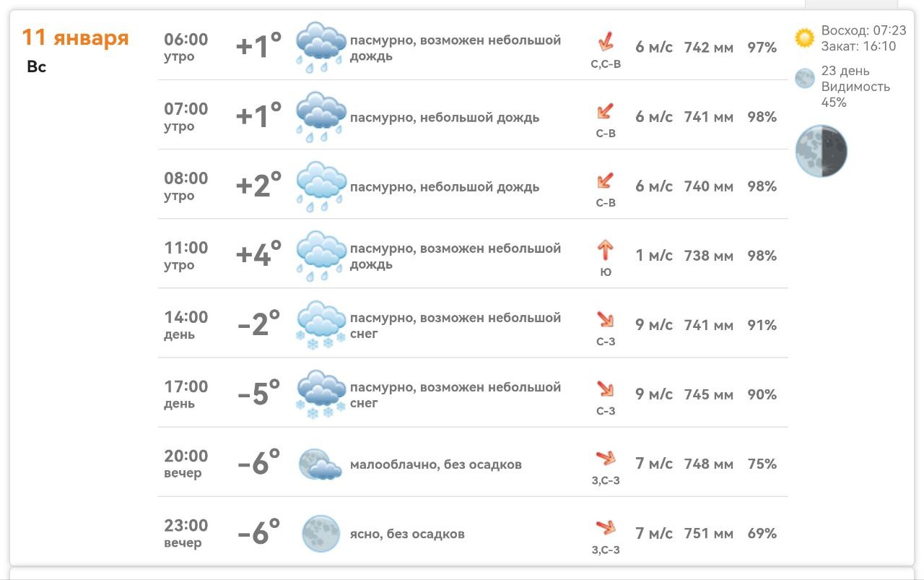The height and width of the screenshot is (580, 924).
Task: Click 'малооблачно, без осадков' description text
Action: [x=435, y=464]
